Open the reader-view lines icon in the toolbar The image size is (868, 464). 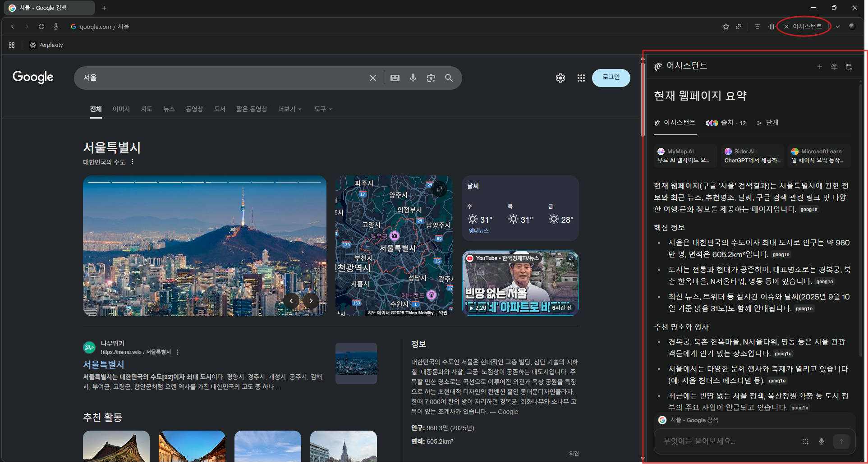coord(758,27)
